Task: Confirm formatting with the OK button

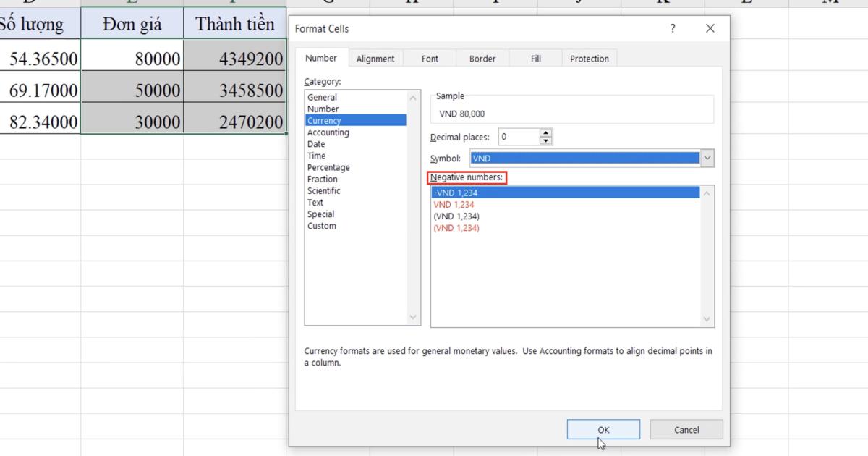Action: (x=604, y=428)
